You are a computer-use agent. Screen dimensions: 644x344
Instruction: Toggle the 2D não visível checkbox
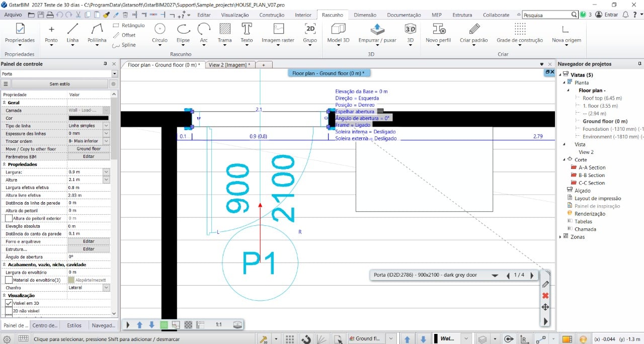click(x=9, y=311)
